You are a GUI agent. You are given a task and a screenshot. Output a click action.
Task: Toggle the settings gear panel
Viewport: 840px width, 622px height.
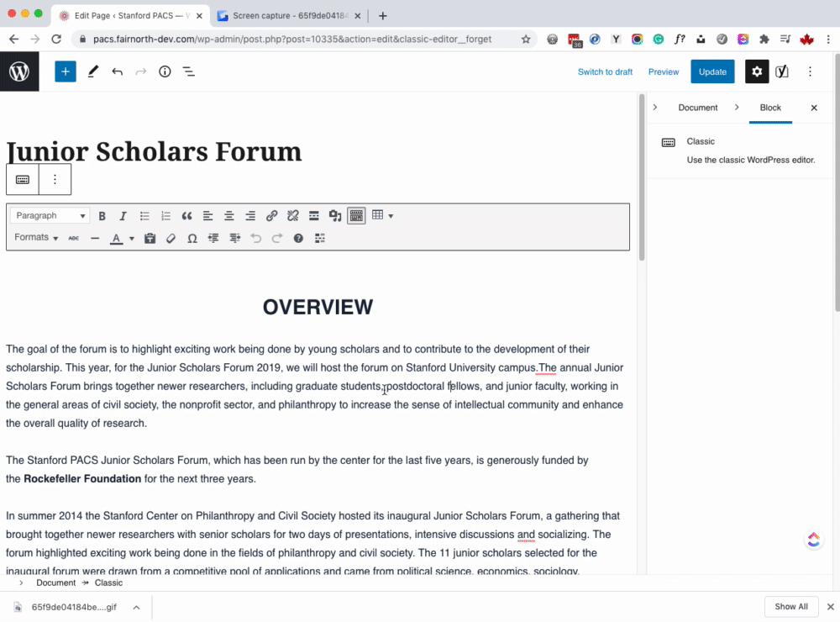tap(757, 71)
